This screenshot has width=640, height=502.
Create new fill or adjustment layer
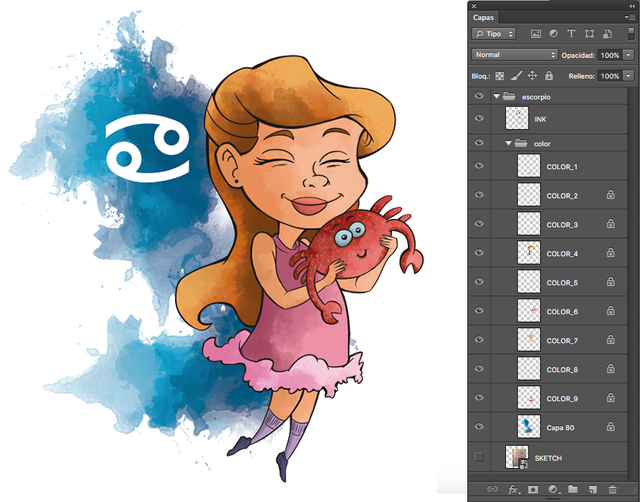553,489
